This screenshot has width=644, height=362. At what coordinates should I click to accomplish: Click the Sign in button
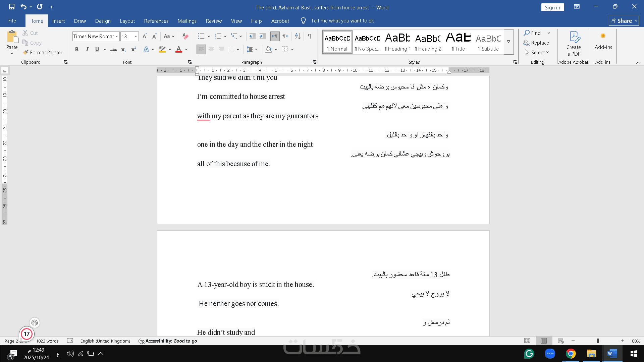tap(552, 7)
